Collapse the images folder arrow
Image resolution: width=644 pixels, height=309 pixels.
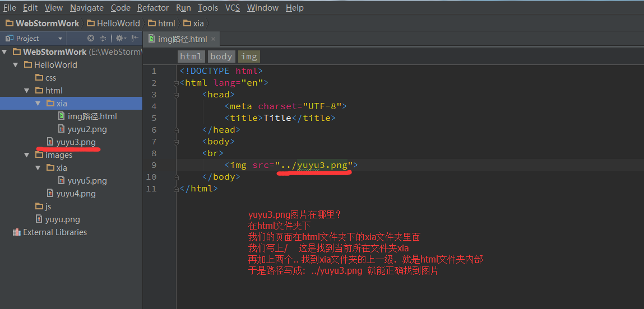pyautogui.click(x=27, y=155)
